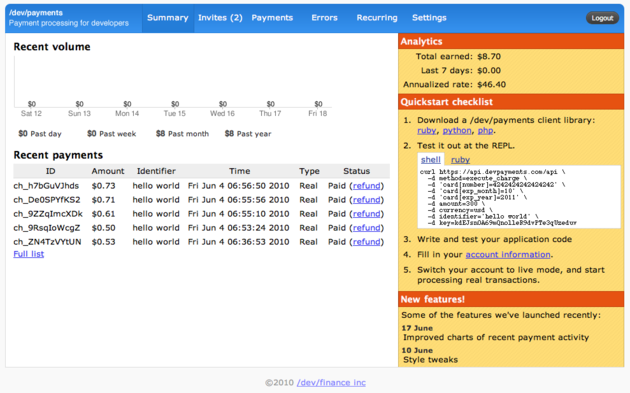Click the Recent payments heading

pos(58,155)
